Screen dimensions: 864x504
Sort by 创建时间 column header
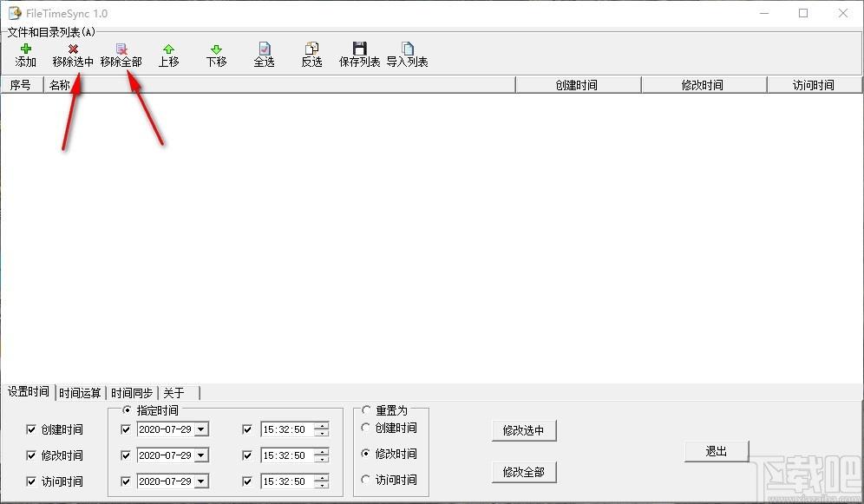(x=578, y=85)
